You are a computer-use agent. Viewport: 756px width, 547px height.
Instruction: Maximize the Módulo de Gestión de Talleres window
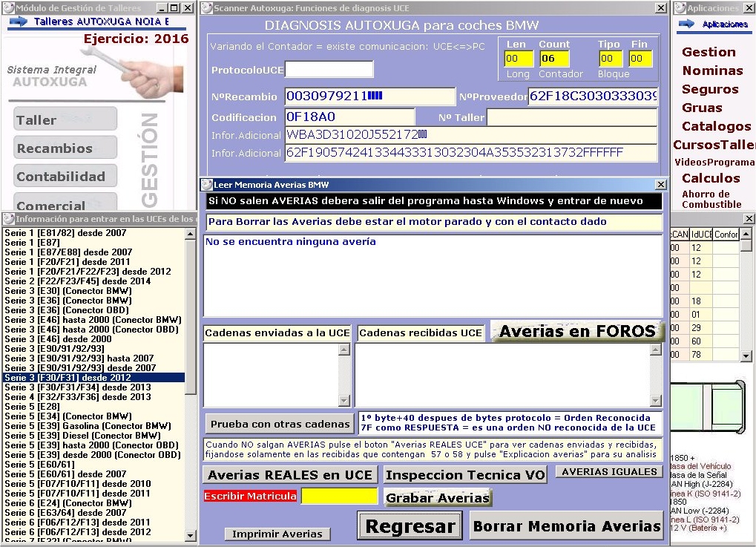coord(174,7)
